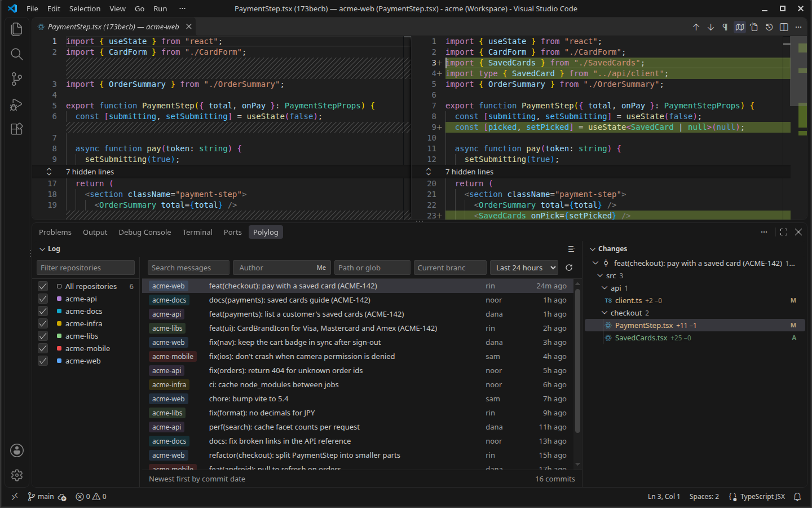Maximize the bottom panel
This screenshot has width=812, height=508.
click(x=784, y=232)
